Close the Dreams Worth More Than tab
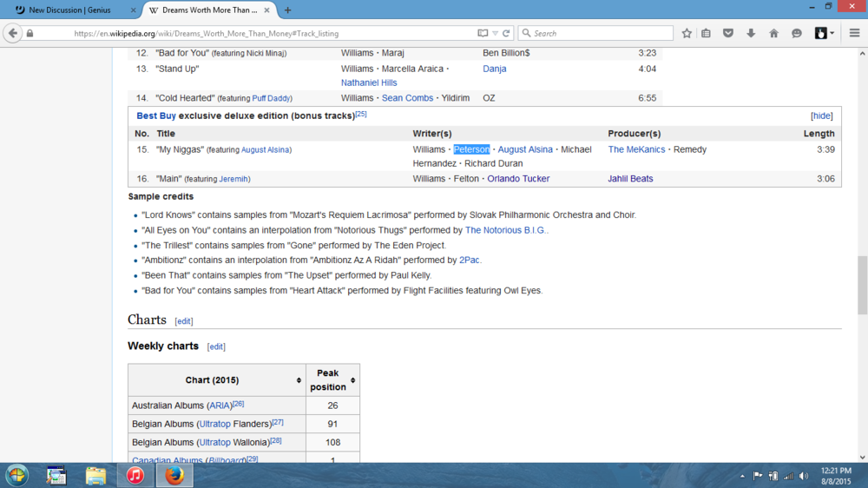This screenshot has height=488, width=868. pyautogui.click(x=266, y=10)
